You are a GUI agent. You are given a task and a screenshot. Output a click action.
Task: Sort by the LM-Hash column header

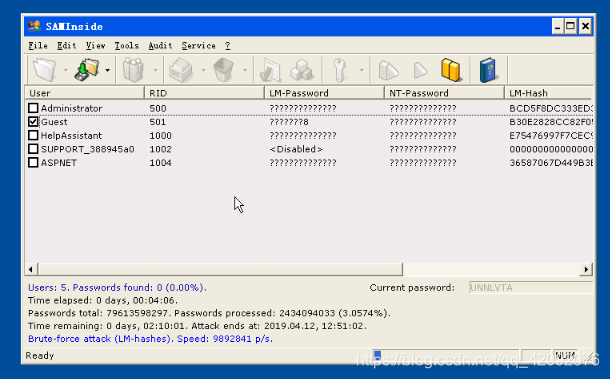click(x=549, y=93)
